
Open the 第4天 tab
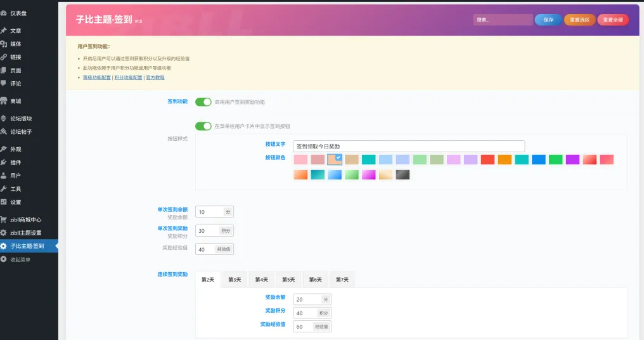point(262,280)
